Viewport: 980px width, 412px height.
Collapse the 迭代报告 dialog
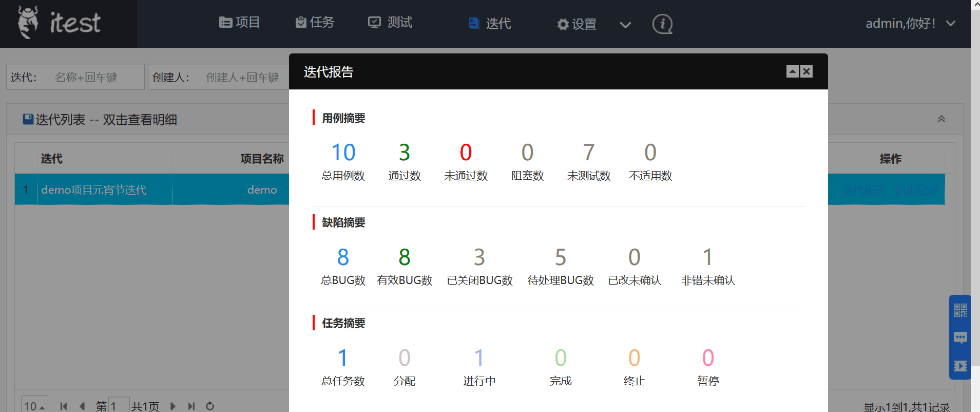coord(793,71)
